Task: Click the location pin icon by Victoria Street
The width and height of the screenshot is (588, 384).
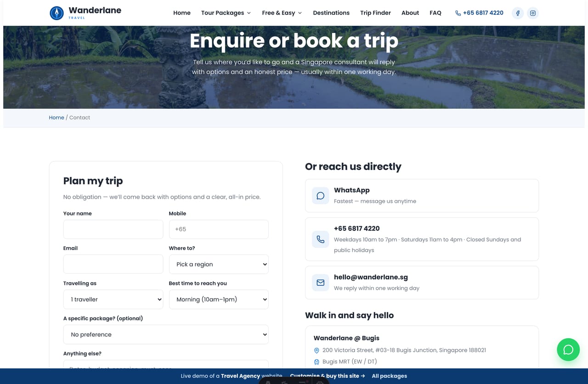Action: click(x=317, y=350)
